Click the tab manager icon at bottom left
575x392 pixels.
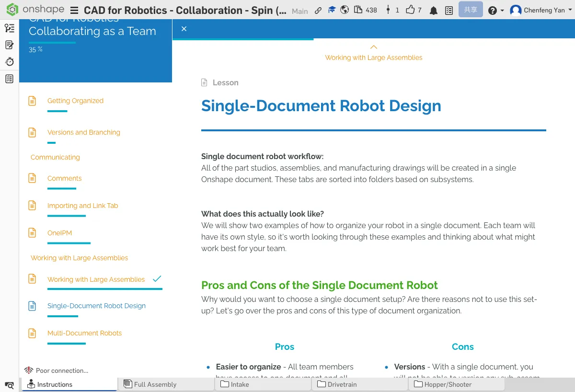[9, 385]
